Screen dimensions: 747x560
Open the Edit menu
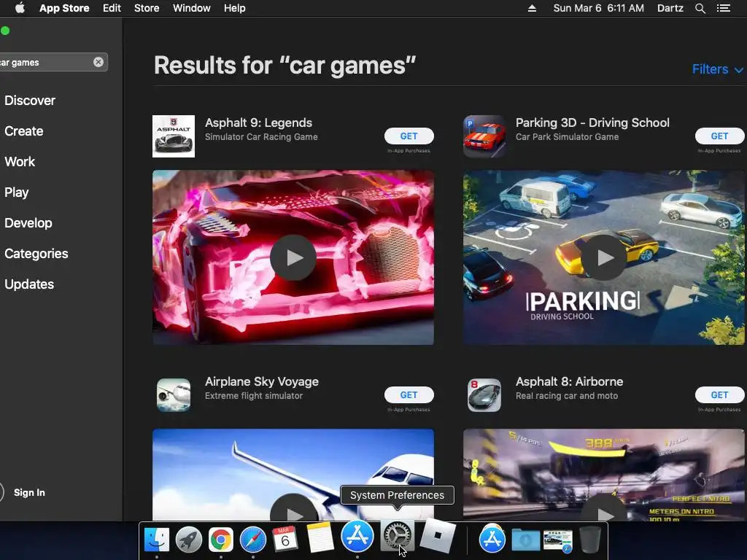point(112,8)
